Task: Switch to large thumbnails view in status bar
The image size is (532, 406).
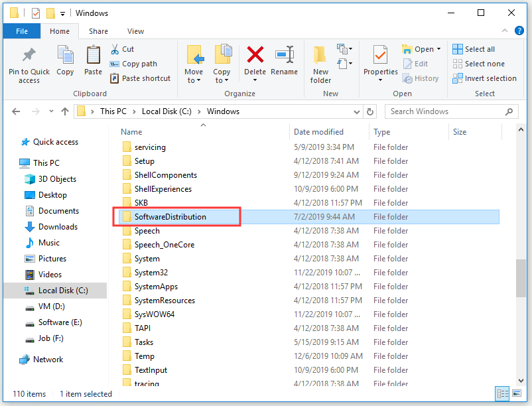Action: tap(516, 394)
